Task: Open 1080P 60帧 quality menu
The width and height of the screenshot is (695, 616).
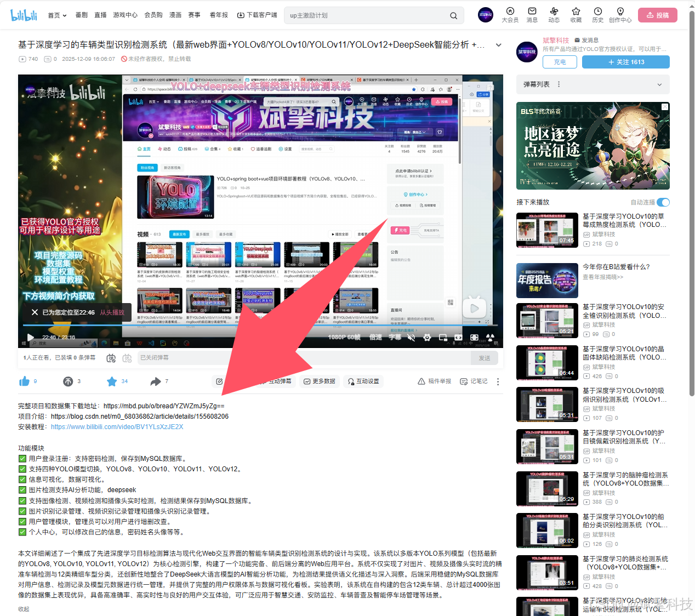Action: (x=344, y=338)
